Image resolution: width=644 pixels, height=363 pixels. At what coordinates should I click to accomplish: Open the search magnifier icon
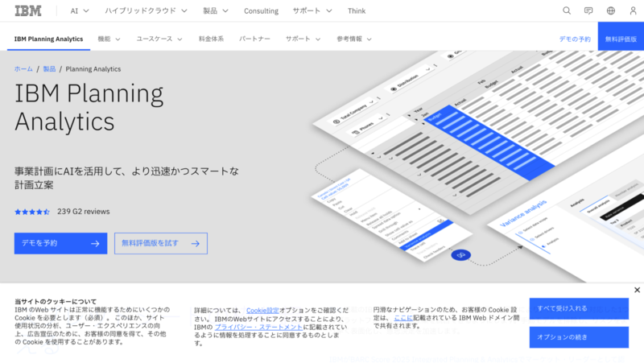(567, 10)
